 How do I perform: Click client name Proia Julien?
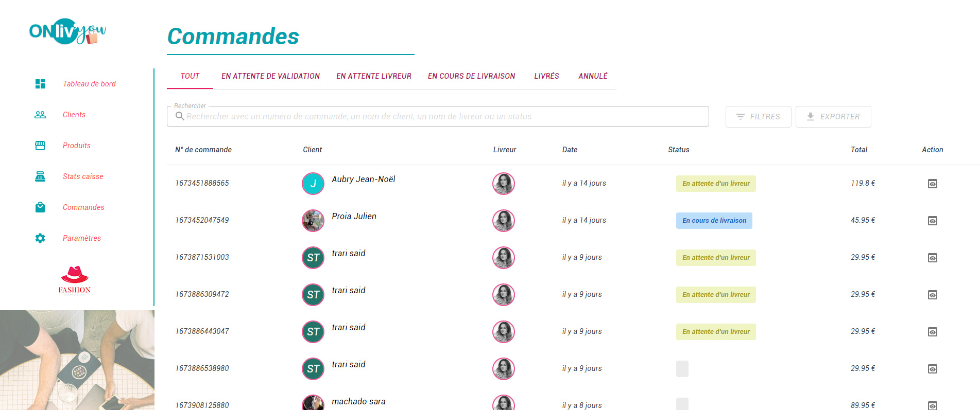pos(354,216)
